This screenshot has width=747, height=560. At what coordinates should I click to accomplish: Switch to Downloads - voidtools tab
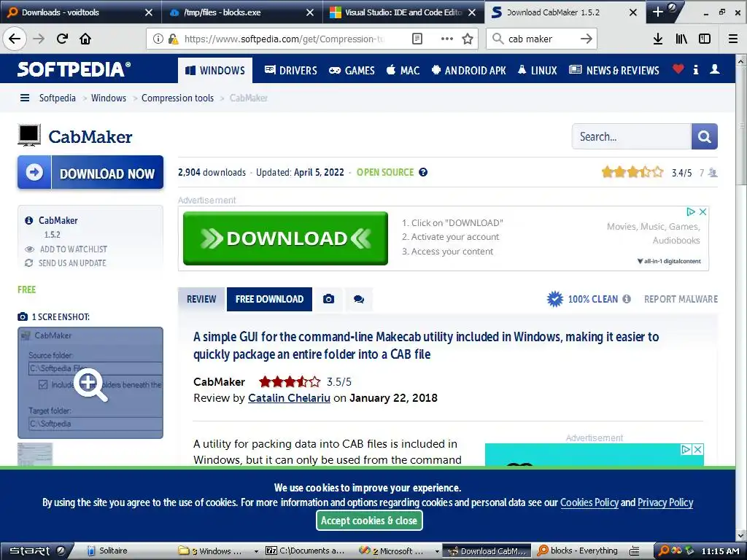80,12
